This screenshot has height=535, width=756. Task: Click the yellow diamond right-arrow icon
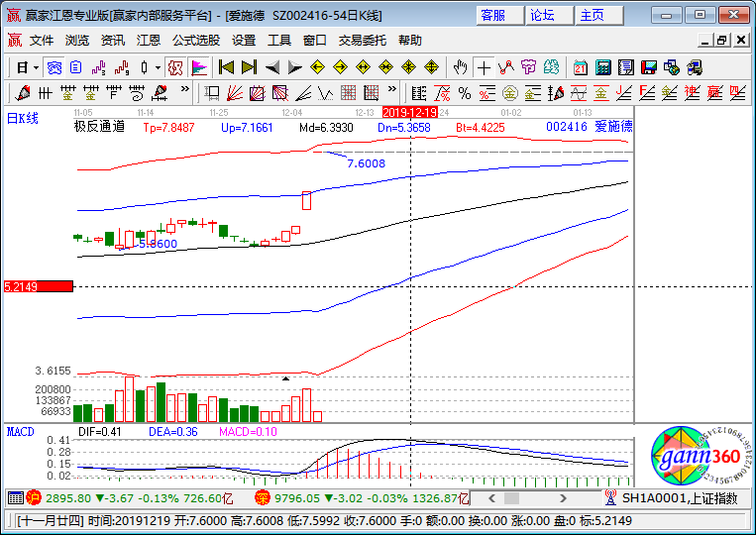[x=341, y=67]
